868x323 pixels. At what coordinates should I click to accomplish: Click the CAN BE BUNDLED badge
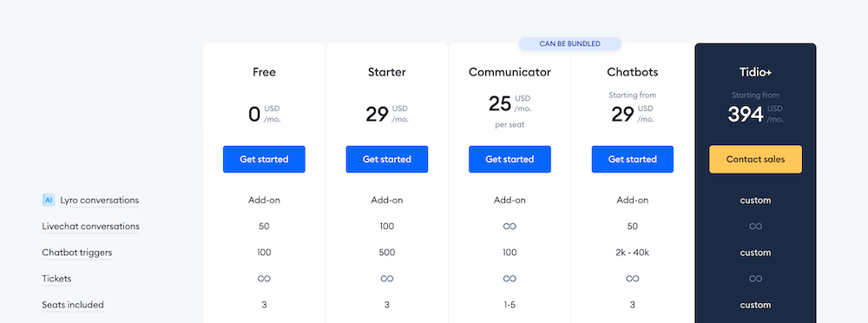tap(569, 43)
